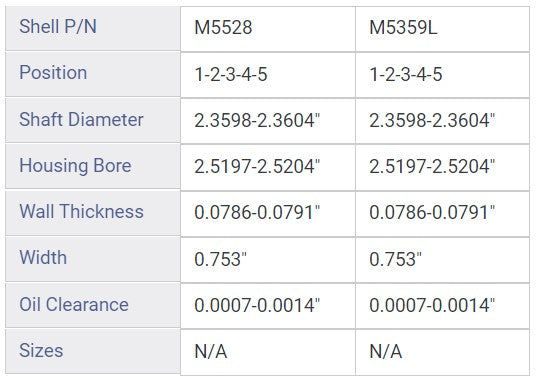Select M5359L housing bore value cell

[x=442, y=168]
